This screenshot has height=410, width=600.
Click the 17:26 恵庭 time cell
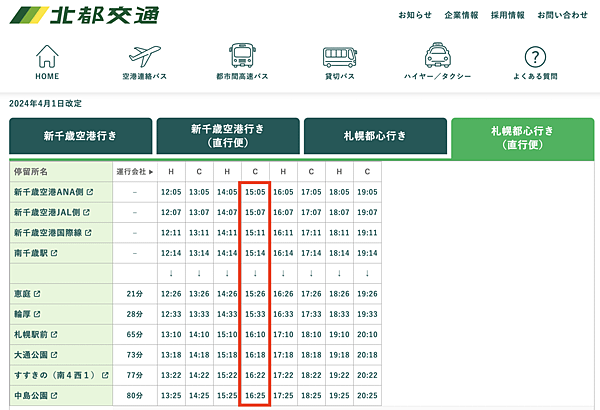pyautogui.click(x=311, y=294)
